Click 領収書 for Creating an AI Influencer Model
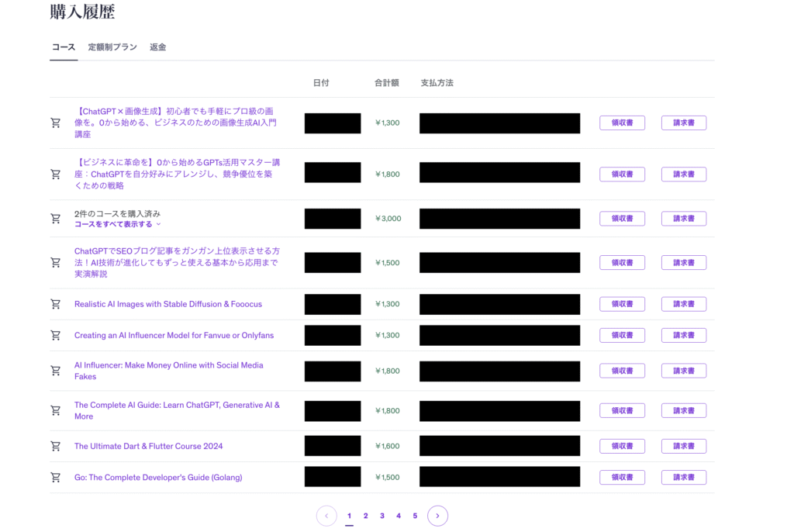This screenshot has width=794, height=532. coord(623,336)
